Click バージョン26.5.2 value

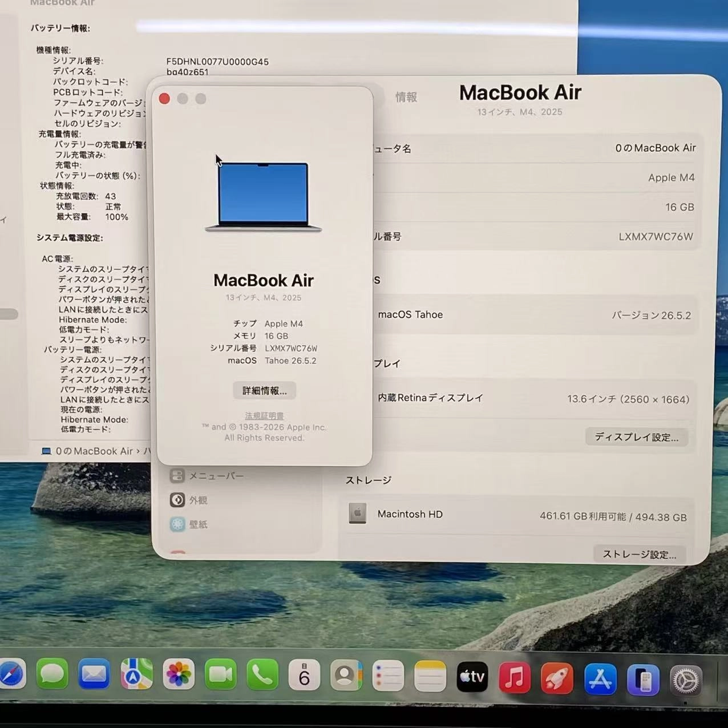(x=651, y=315)
